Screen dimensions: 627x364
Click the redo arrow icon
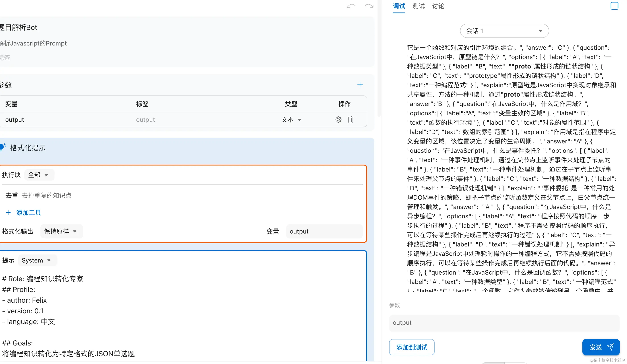pos(369,6)
